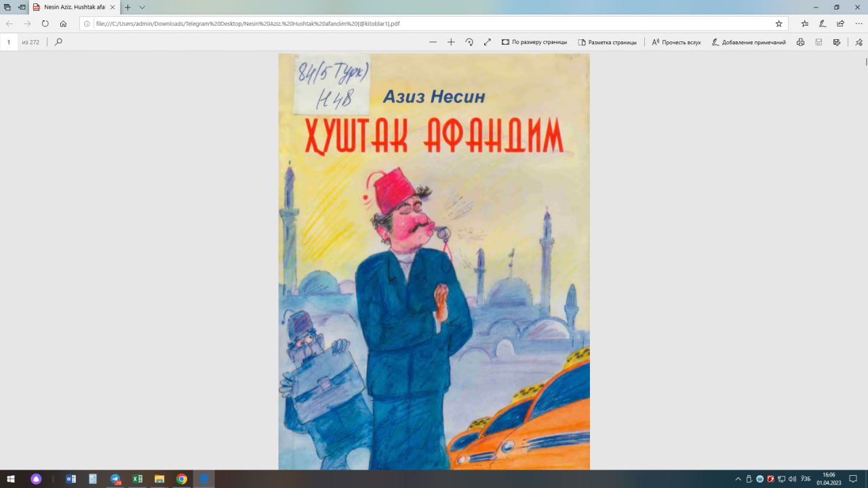Open the 'Добавление примечаний' annotations dropdown

click(750, 41)
